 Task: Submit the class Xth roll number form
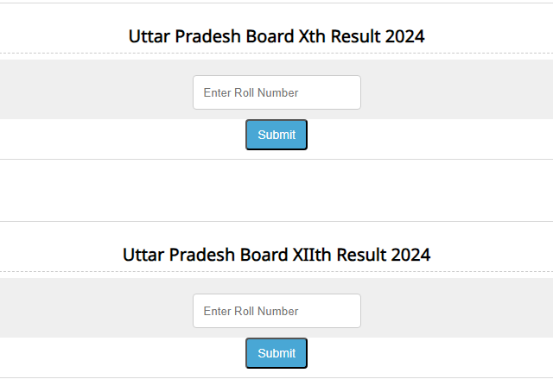276,135
